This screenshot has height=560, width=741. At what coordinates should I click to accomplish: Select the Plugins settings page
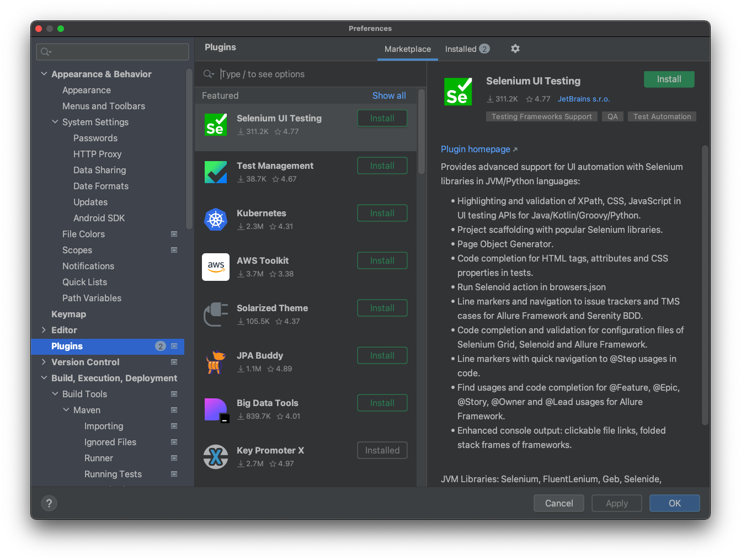point(108,346)
